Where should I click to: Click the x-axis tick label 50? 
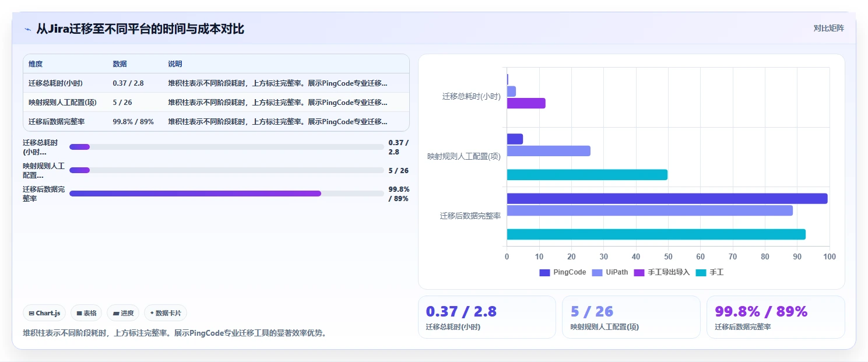click(668, 256)
